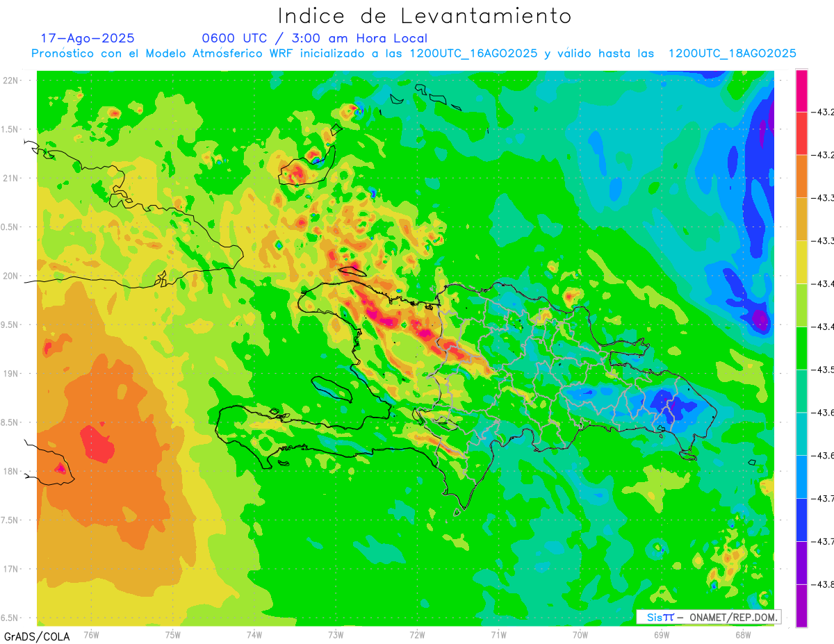Click the '9.5N' latitude axis label
This screenshot has height=644, width=834.
point(10,324)
